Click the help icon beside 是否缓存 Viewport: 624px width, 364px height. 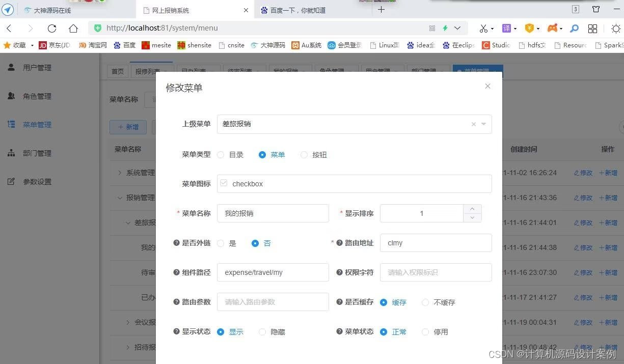tap(340, 302)
